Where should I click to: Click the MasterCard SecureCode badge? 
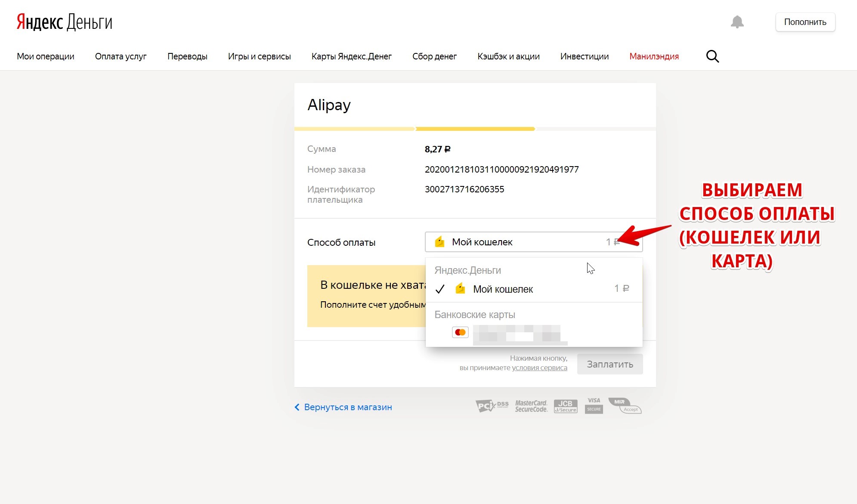click(531, 406)
